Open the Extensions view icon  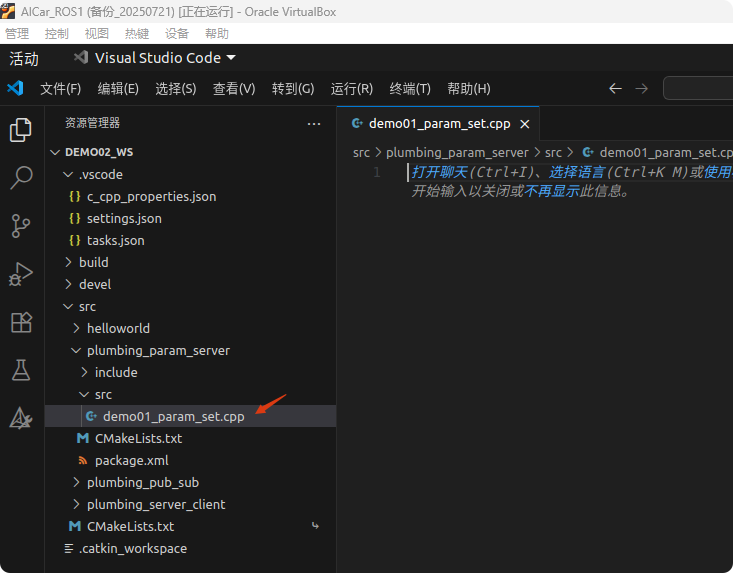(x=21, y=322)
